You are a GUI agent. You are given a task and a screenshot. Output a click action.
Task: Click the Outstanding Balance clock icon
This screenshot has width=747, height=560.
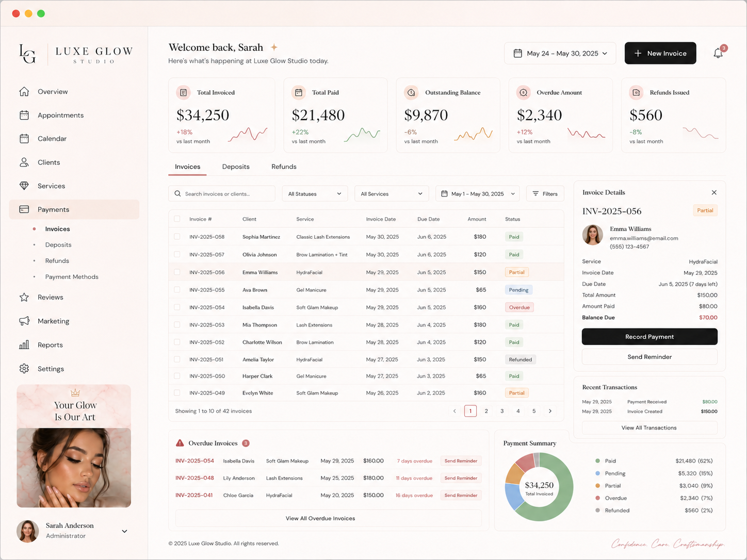tap(411, 93)
